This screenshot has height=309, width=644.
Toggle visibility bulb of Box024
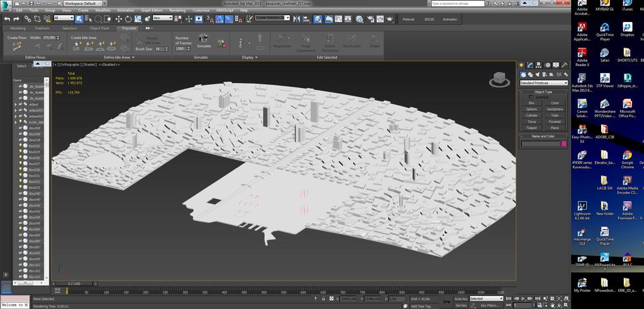20,152
